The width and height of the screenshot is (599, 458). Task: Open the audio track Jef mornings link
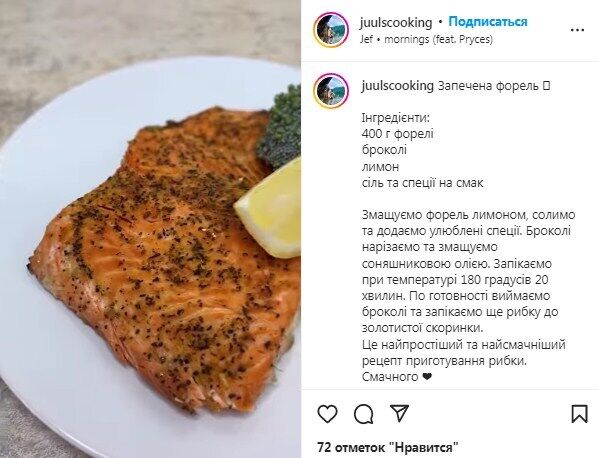(426, 39)
